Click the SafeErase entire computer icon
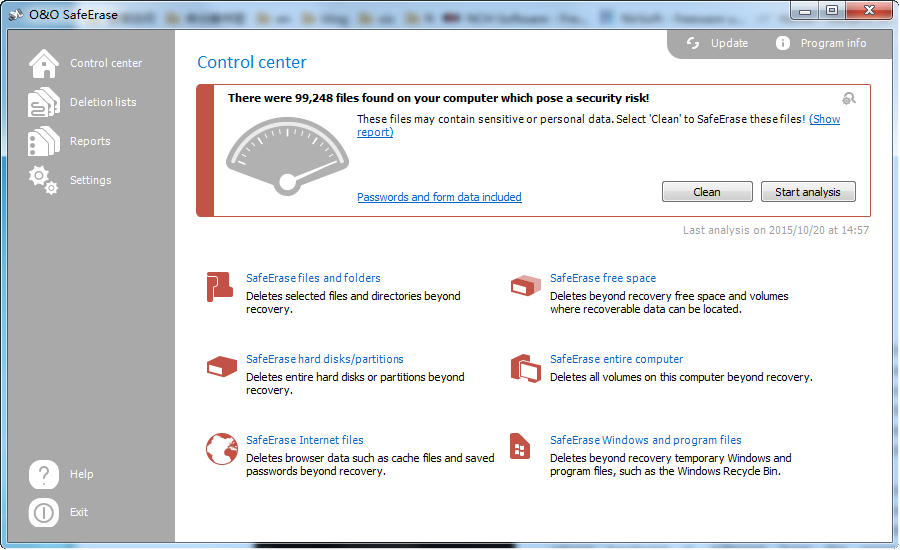 pyautogui.click(x=525, y=368)
